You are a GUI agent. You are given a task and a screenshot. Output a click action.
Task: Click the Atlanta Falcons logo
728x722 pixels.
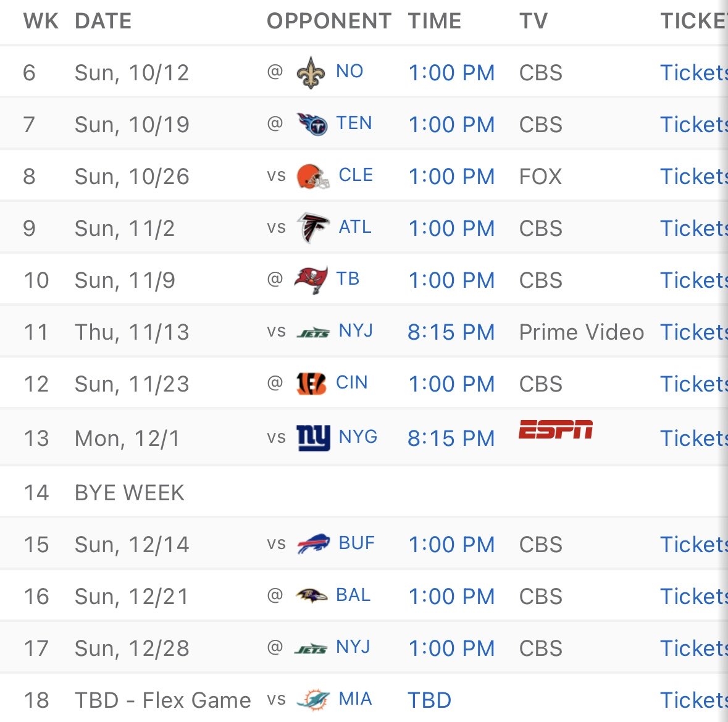click(x=312, y=228)
